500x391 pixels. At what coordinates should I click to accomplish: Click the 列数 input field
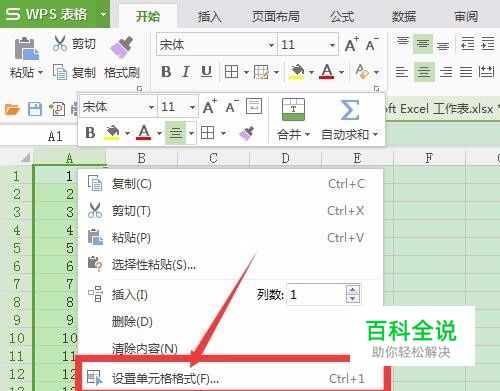point(316,294)
